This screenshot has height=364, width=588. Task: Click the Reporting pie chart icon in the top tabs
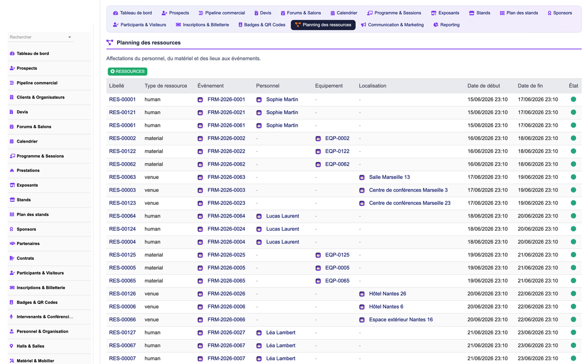pyautogui.click(x=436, y=25)
